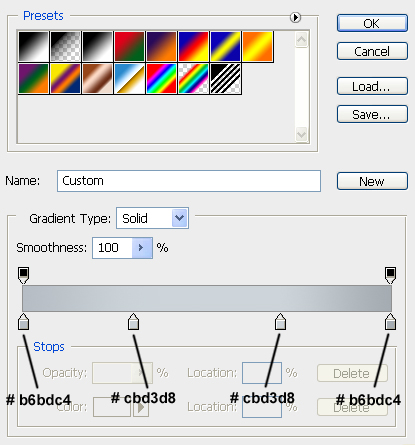Screen dimensions: 415x445
Task: Select the chrome gradient preset
Action: [129, 79]
